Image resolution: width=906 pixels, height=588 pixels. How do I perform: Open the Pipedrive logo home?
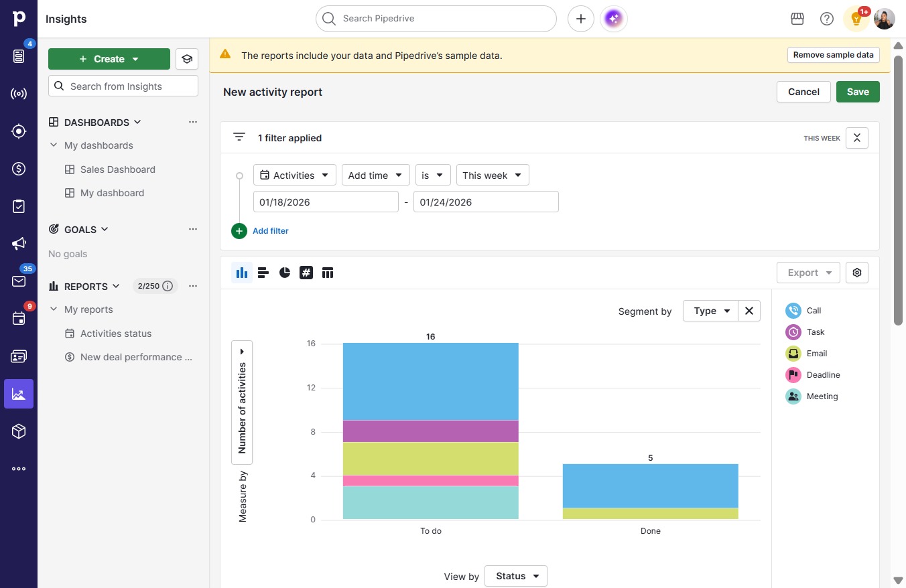[x=19, y=19]
